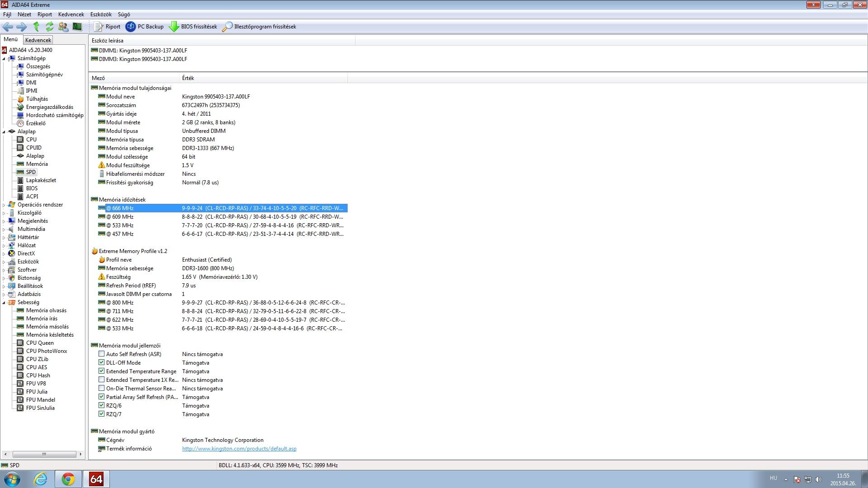Toggle Extended Temperature 1X Re... checkbox
This screenshot has height=488, width=868.
[101, 380]
